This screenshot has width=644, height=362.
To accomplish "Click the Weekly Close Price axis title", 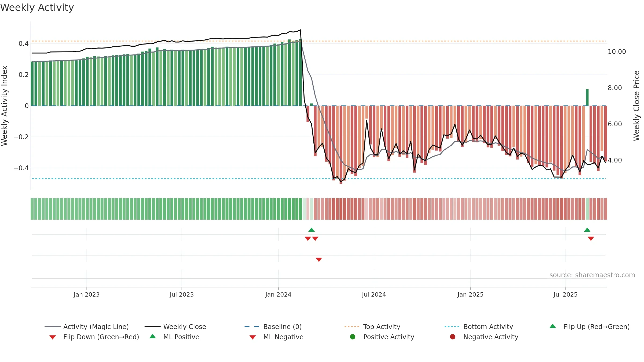I will click(636, 106).
